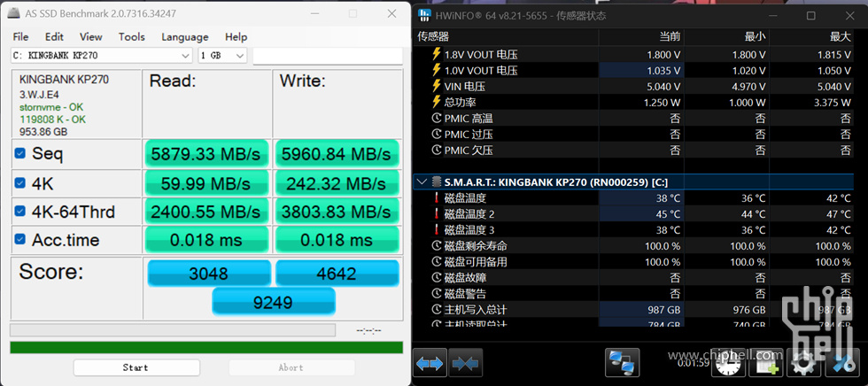Click status icon beside 磁盘剩余寿命
This screenshot has width=868, height=386.
[437, 246]
